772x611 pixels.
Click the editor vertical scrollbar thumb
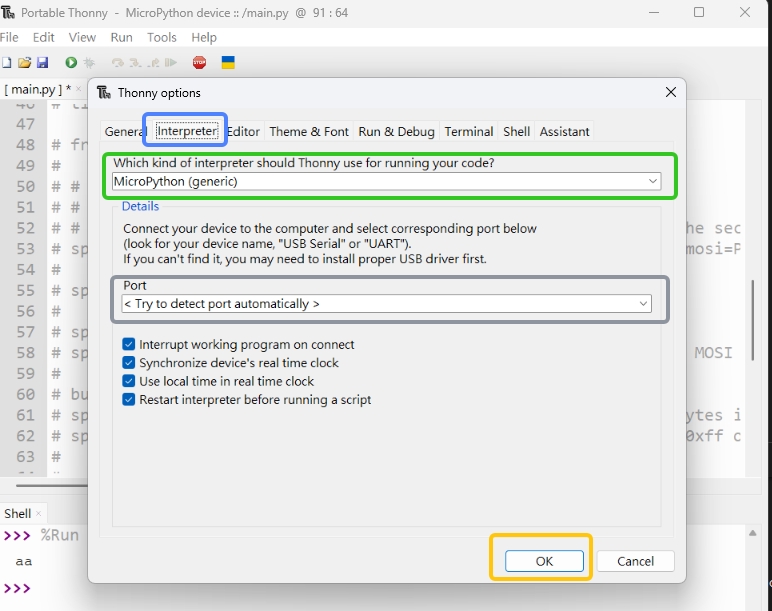coord(752,320)
